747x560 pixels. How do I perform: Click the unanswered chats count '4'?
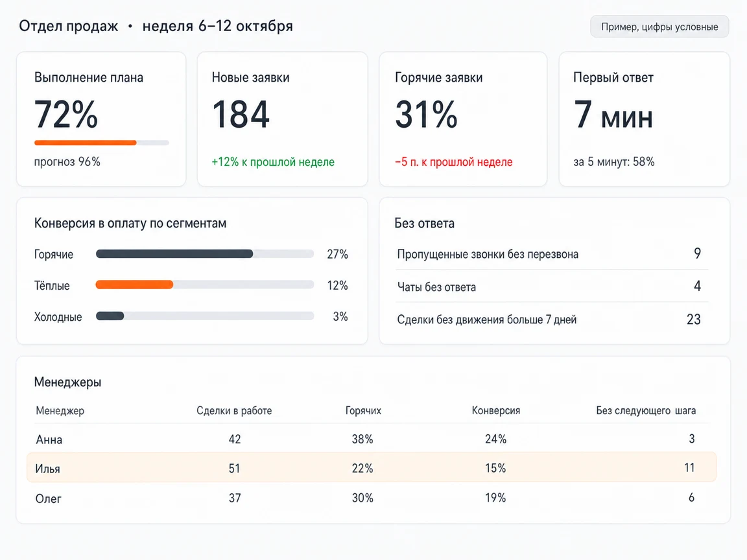[698, 286]
